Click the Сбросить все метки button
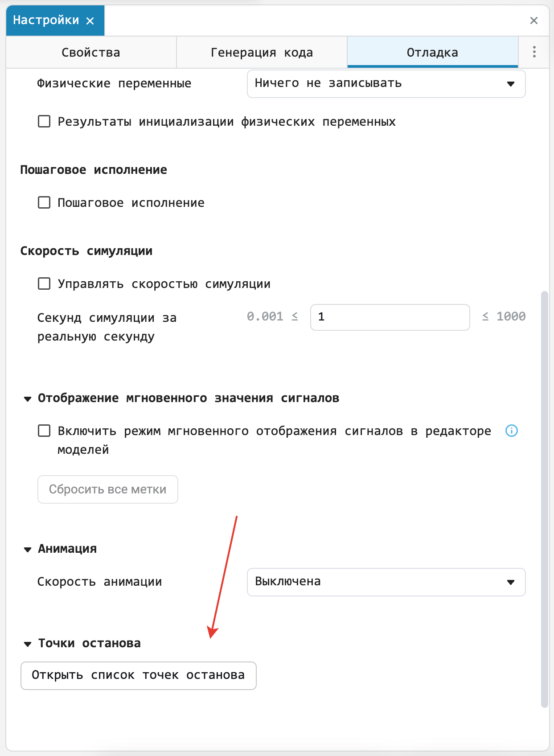554x756 pixels. pos(108,489)
